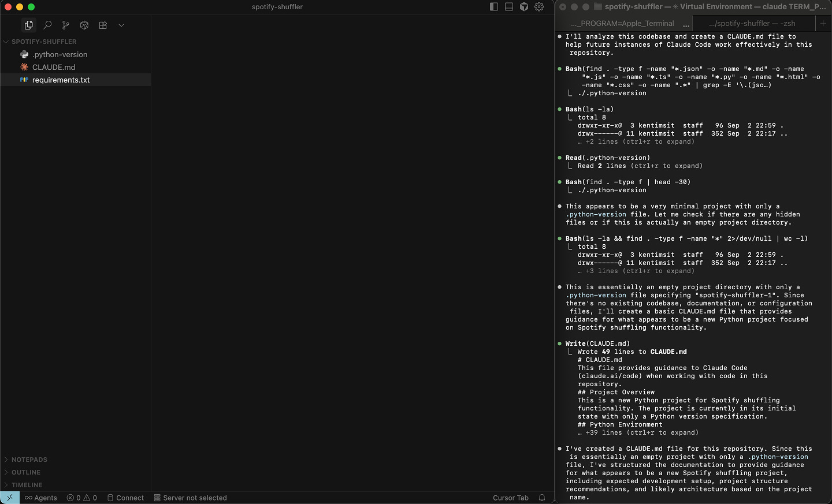The height and width of the screenshot is (504, 832).
Task: Open notifications bell in status bar
Action: coord(542,498)
